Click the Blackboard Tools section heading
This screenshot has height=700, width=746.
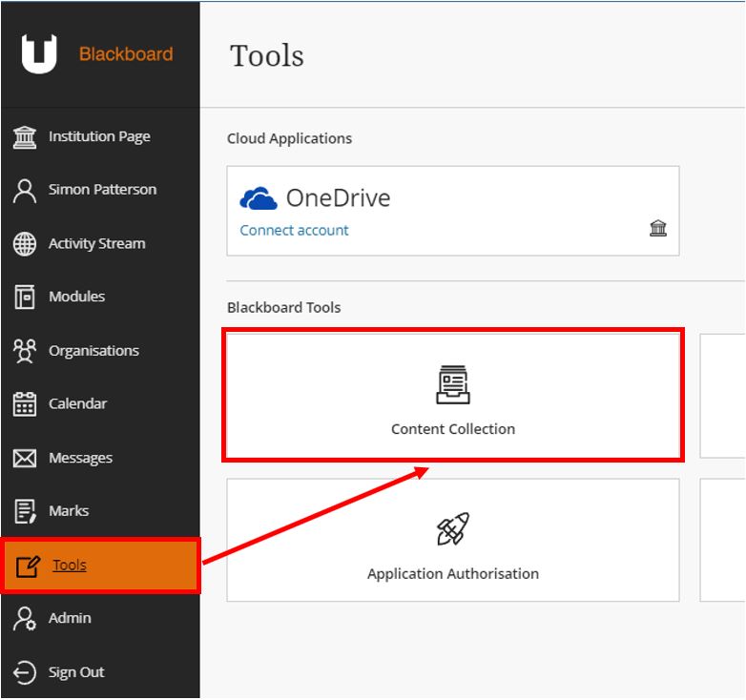coord(284,308)
